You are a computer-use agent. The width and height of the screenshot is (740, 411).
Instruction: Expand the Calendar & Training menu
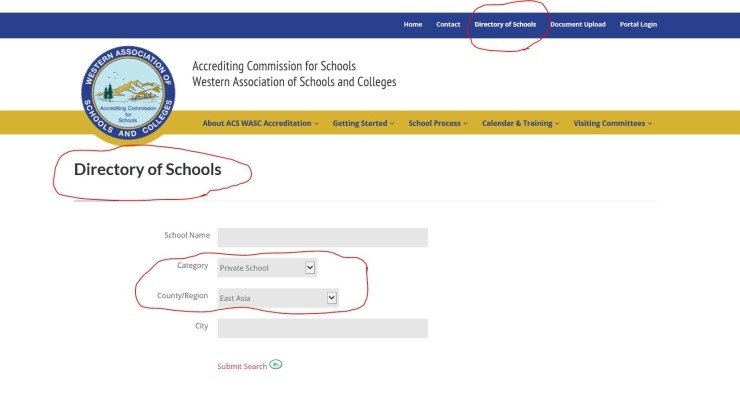click(520, 123)
